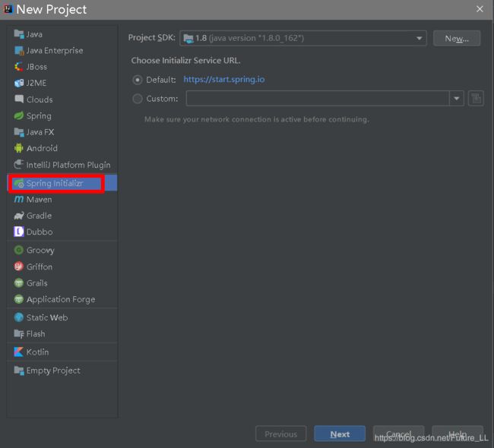Click the Cancel button
The height and width of the screenshot is (448, 494).
coord(398,434)
